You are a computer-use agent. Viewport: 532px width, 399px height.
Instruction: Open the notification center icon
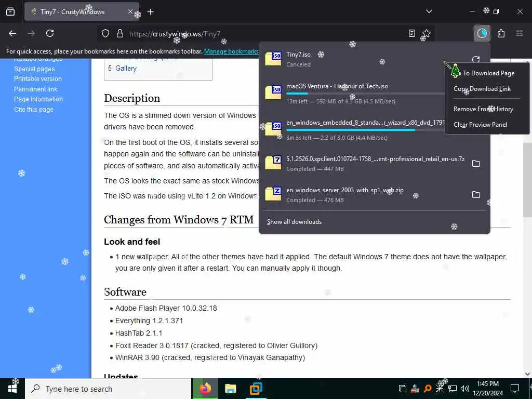click(x=515, y=389)
